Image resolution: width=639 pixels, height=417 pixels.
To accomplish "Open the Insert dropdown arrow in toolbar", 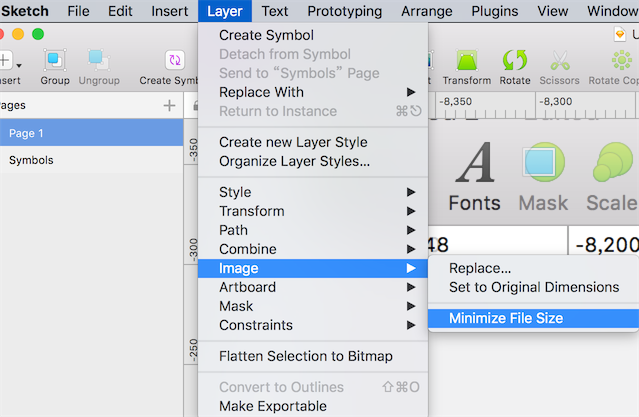I will coord(19,65).
